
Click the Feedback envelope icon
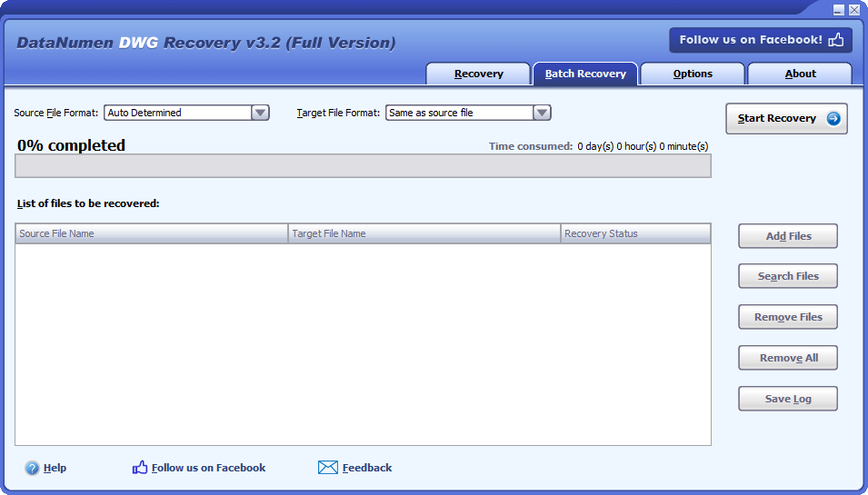pyautogui.click(x=328, y=468)
